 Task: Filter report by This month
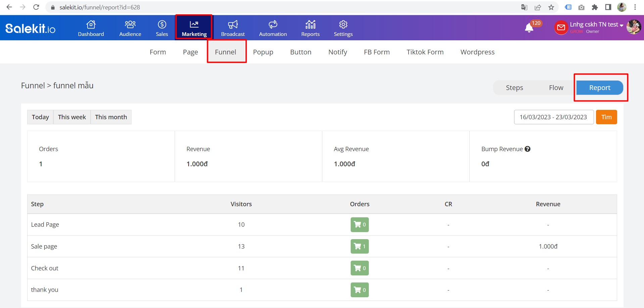(111, 117)
